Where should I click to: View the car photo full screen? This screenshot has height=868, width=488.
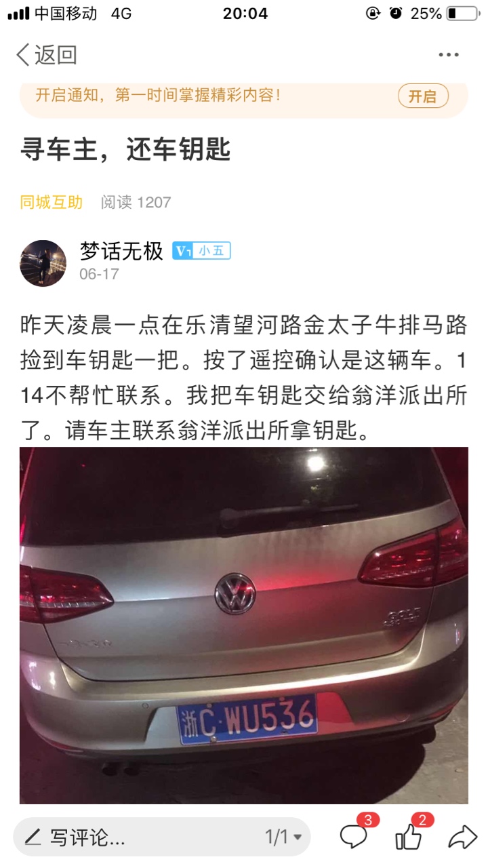coord(244,625)
